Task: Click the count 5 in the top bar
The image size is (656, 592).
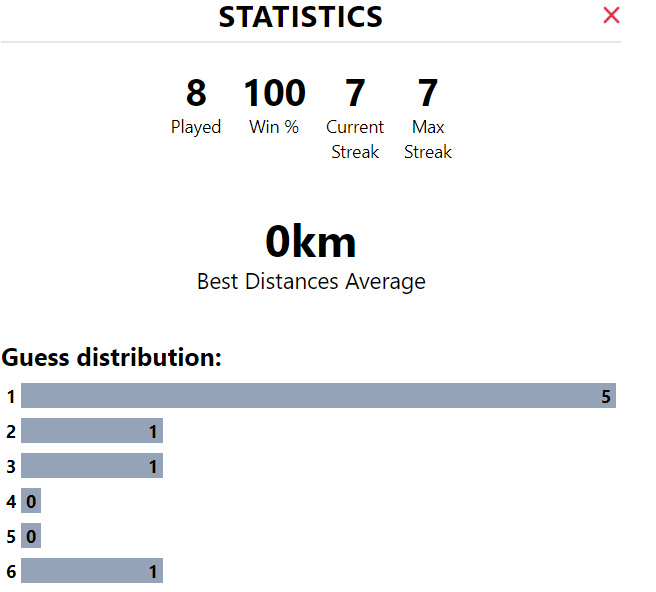Action: [x=605, y=396]
